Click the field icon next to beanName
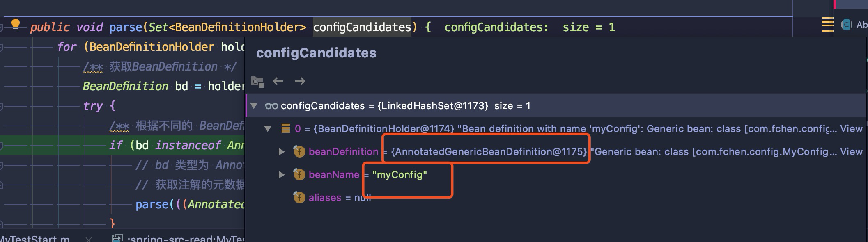The height and width of the screenshot is (242, 868). point(299,175)
